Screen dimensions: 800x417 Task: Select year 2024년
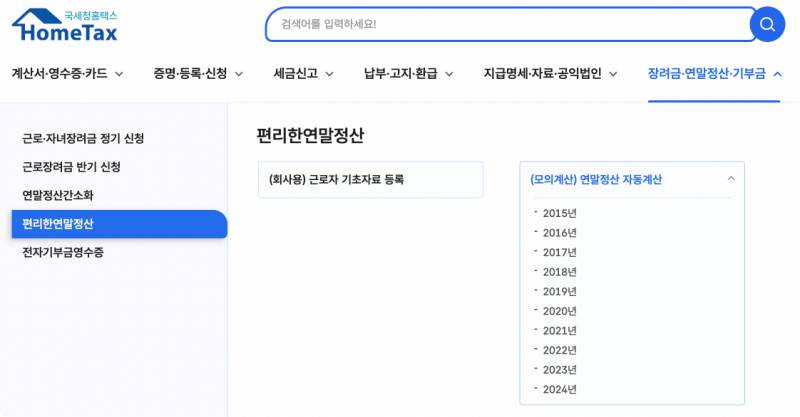tap(559, 389)
